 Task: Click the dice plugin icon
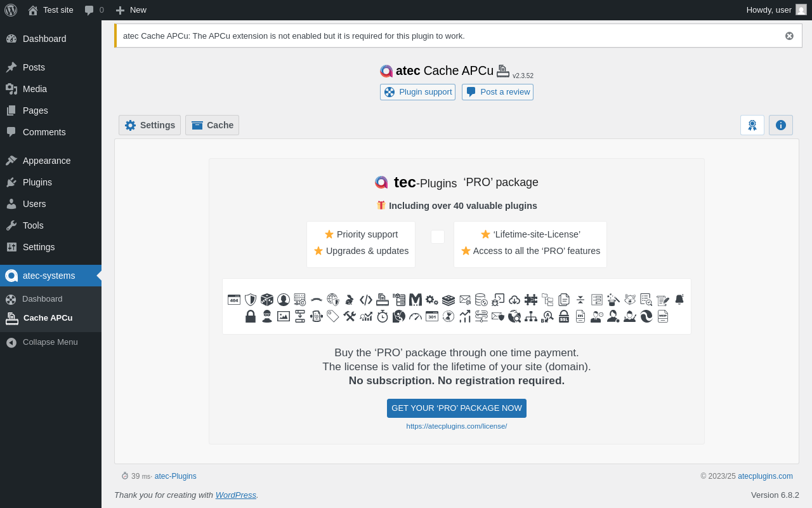coord(267,300)
